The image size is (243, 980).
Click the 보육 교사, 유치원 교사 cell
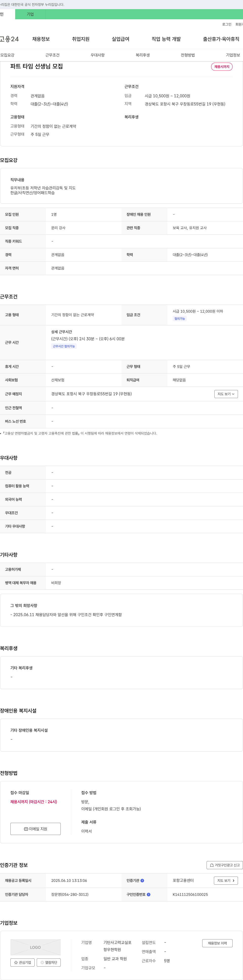click(x=189, y=228)
